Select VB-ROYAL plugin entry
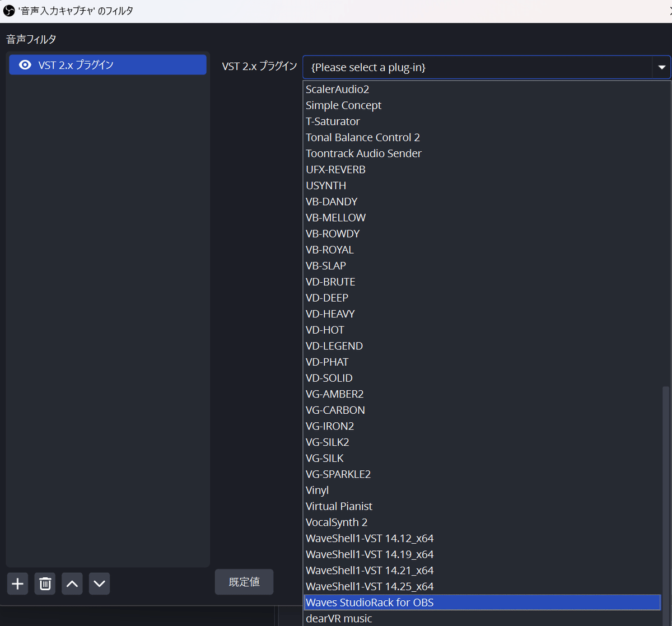Viewport: 672px width, 626px height. tap(482, 250)
